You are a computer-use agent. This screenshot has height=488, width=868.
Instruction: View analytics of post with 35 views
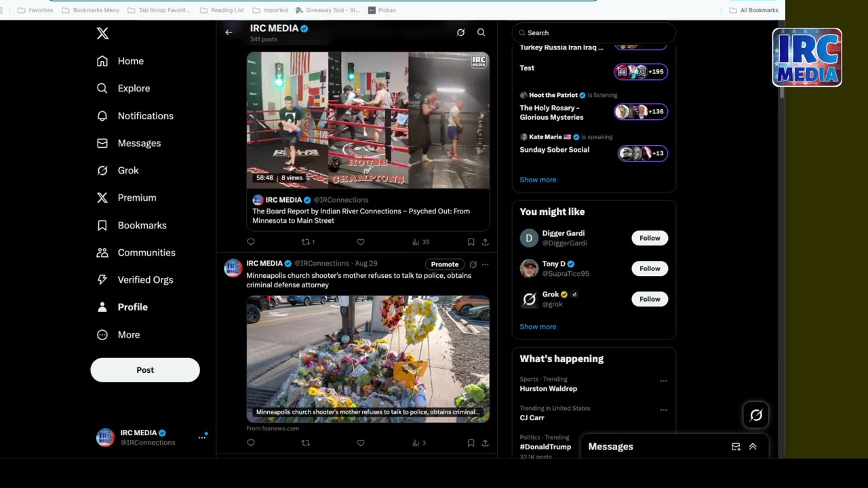point(420,242)
